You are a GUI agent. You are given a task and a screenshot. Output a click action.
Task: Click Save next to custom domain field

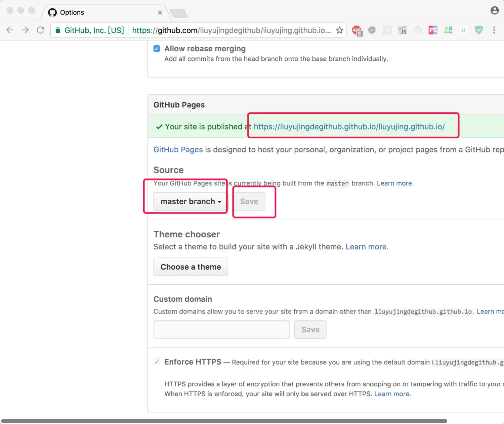point(310,330)
